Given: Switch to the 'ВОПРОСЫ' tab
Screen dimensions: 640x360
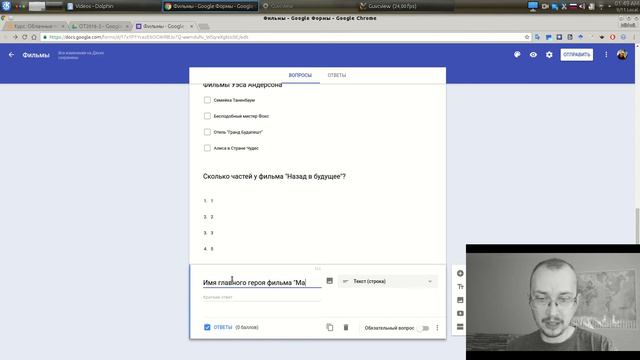Looking at the screenshot, I should pyautogui.click(x=300, y=76).
